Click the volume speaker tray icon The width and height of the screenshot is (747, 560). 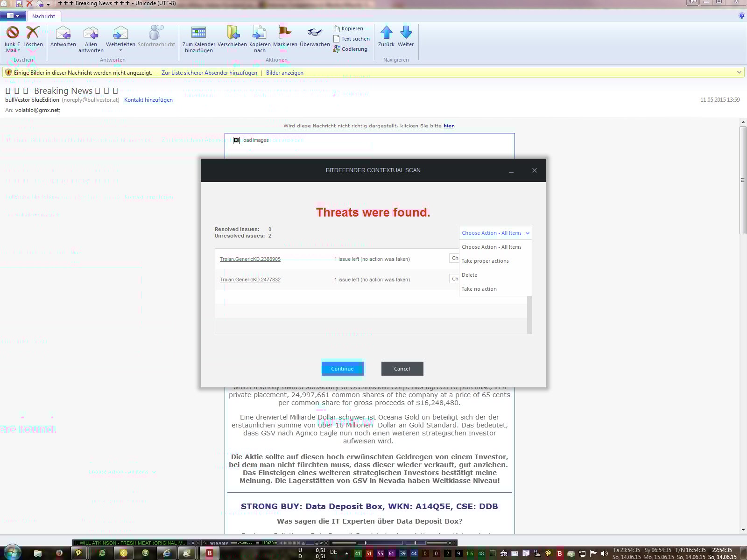point(605,553)
